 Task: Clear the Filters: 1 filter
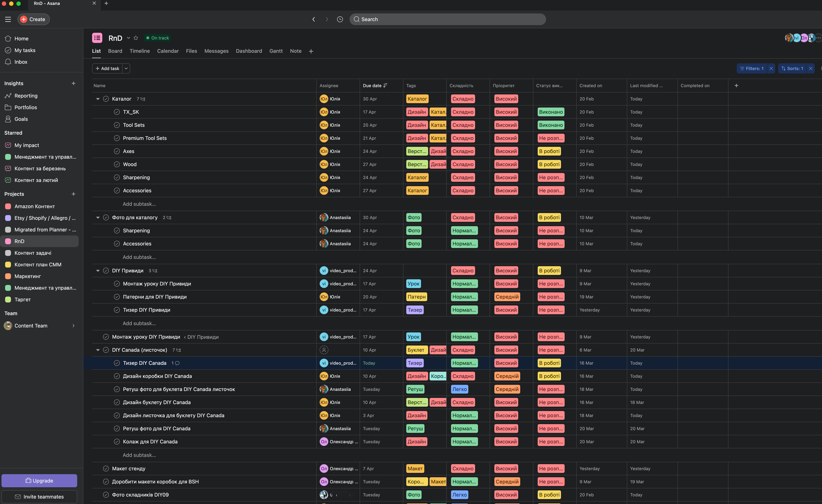(771, 68)
